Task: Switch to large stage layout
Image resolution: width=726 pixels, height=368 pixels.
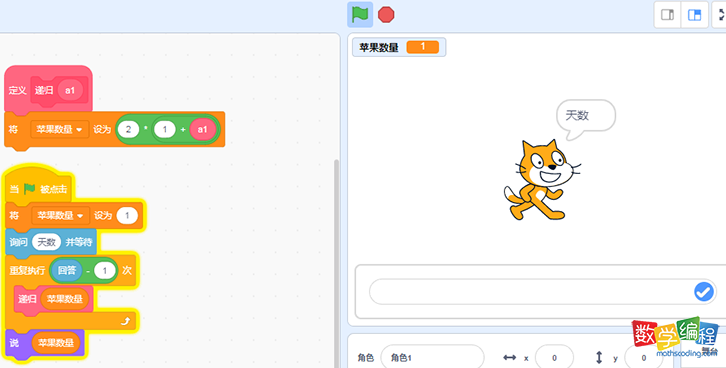Action: 695,15
